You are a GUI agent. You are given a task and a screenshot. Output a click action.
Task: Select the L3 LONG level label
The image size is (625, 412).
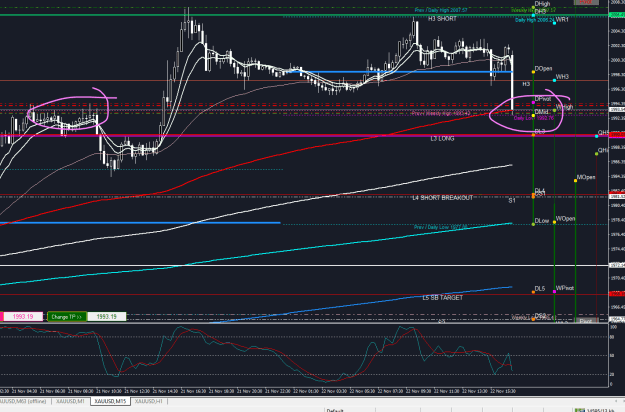(x=442, y=138)
